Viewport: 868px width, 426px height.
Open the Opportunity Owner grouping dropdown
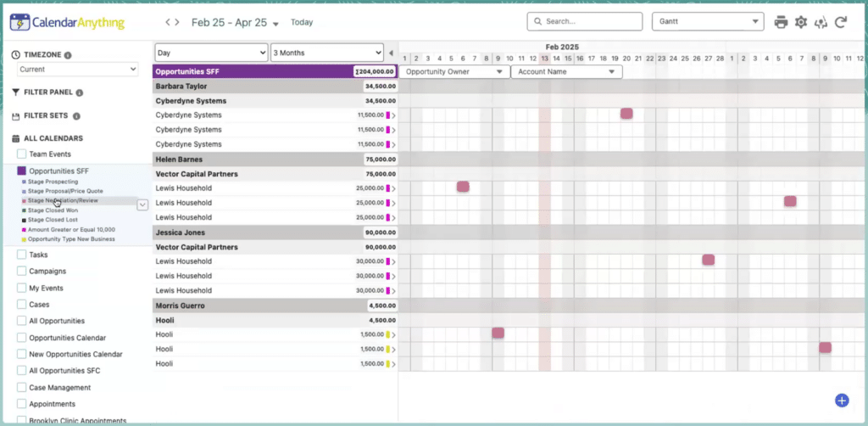pyautogui.click(x=454, y=72)
